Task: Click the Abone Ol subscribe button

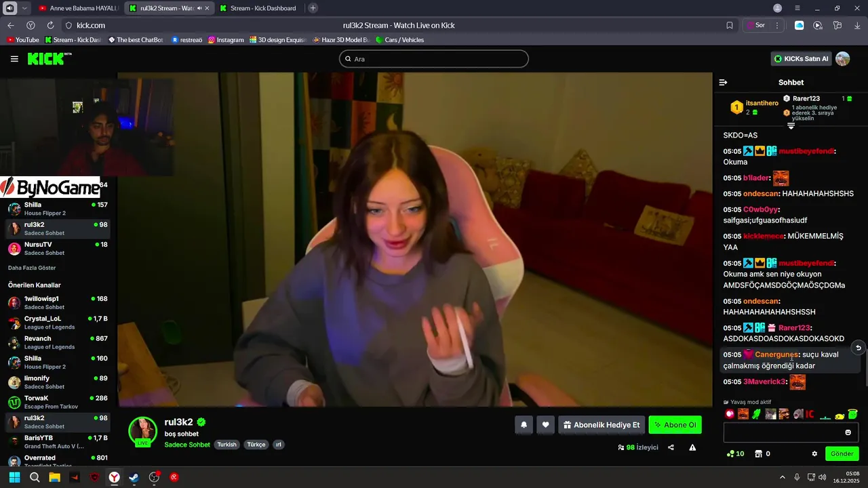Action: tap(675, 425)
